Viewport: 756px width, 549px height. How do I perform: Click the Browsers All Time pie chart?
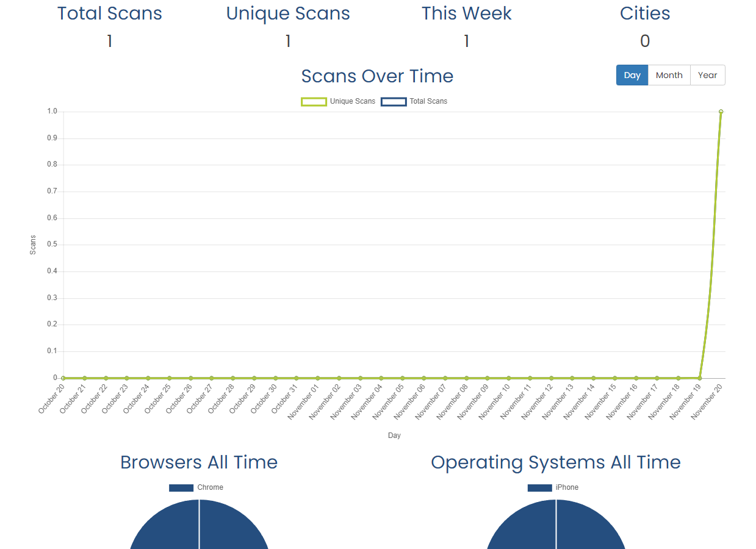tap(199, 525)
